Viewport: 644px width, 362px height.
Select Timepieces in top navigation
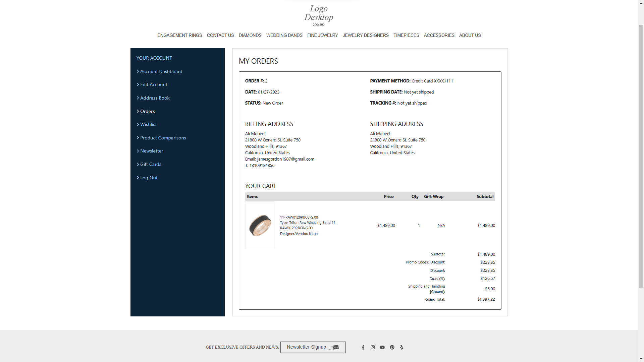coord(406,35)
